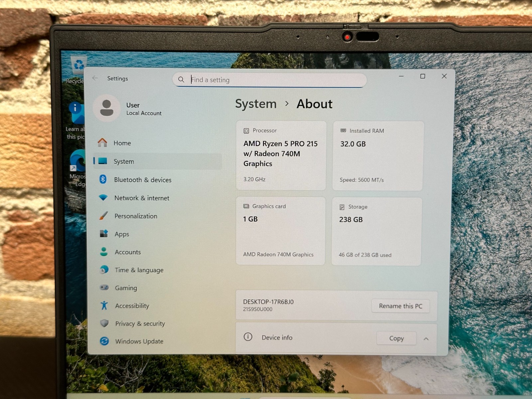
Task: Minimize the Settings window
Action: pyautogui.click(x=401, y=76)
